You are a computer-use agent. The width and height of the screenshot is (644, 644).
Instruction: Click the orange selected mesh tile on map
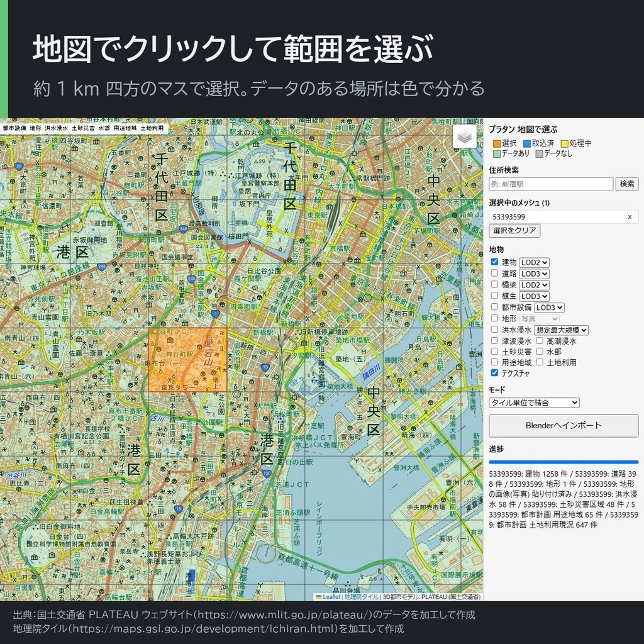(x=187, y=359)
